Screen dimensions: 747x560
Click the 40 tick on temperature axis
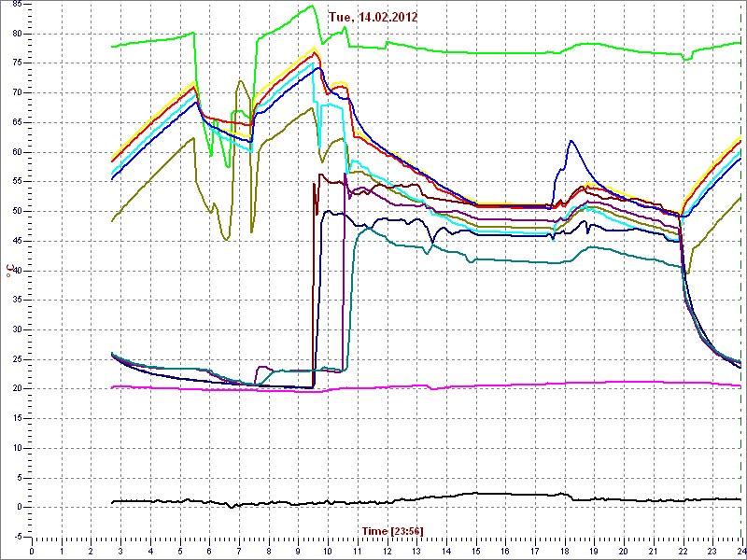[x=17, y=271]
